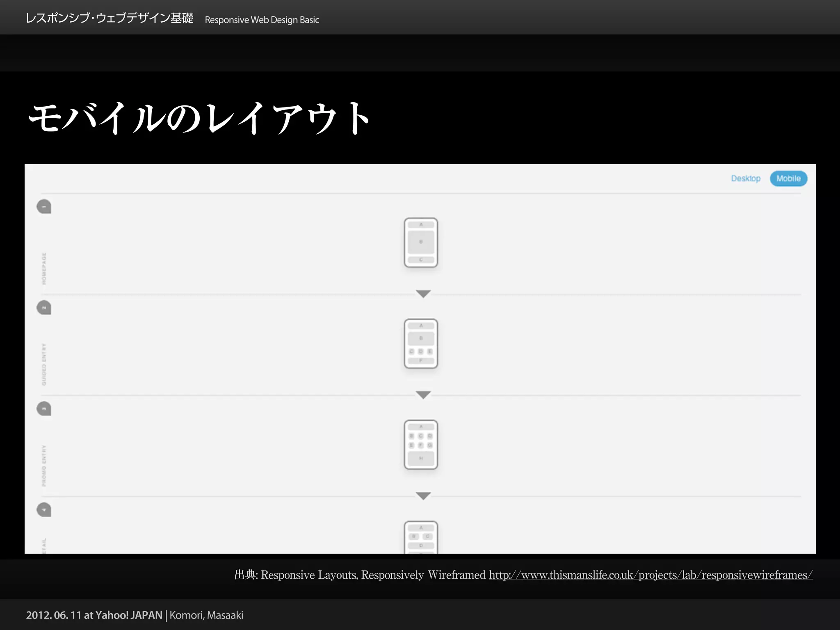840x630 pixels.
Task: Switch to the Desktop view tab
Action: point(745,178)
